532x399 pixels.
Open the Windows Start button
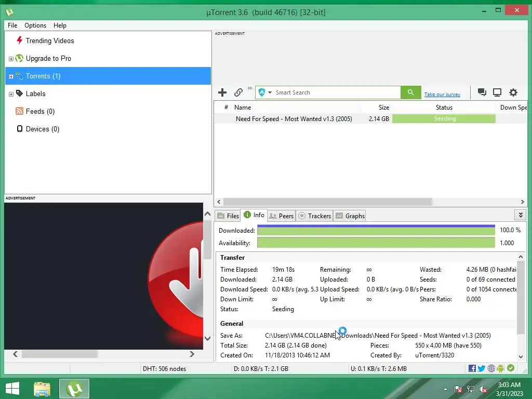[12, 389]
